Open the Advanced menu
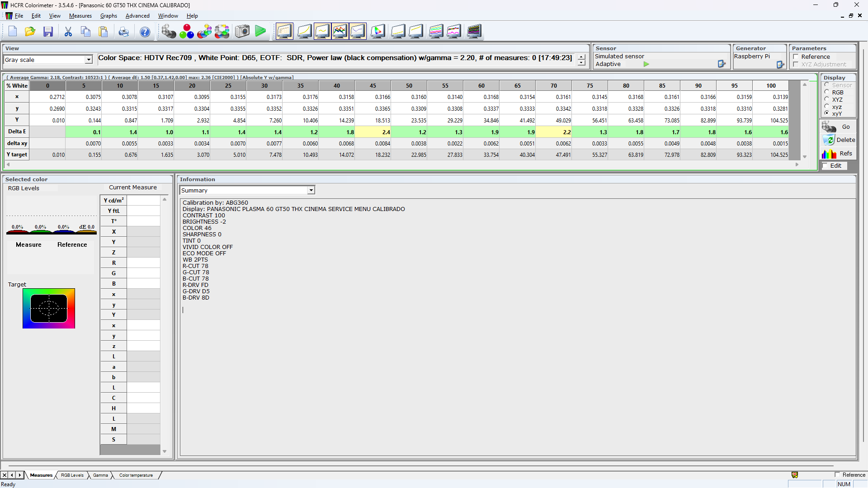 [x=137, y=16]
